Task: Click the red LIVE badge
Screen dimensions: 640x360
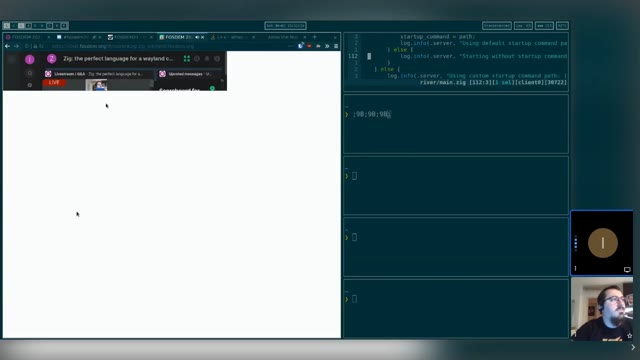Action: pos(54,82)
